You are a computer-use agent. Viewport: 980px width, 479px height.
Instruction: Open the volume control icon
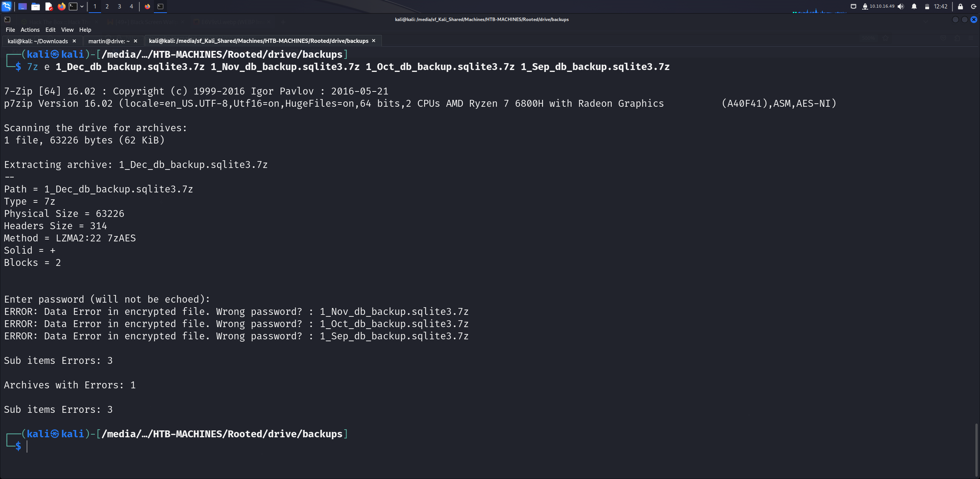(901, 7)
